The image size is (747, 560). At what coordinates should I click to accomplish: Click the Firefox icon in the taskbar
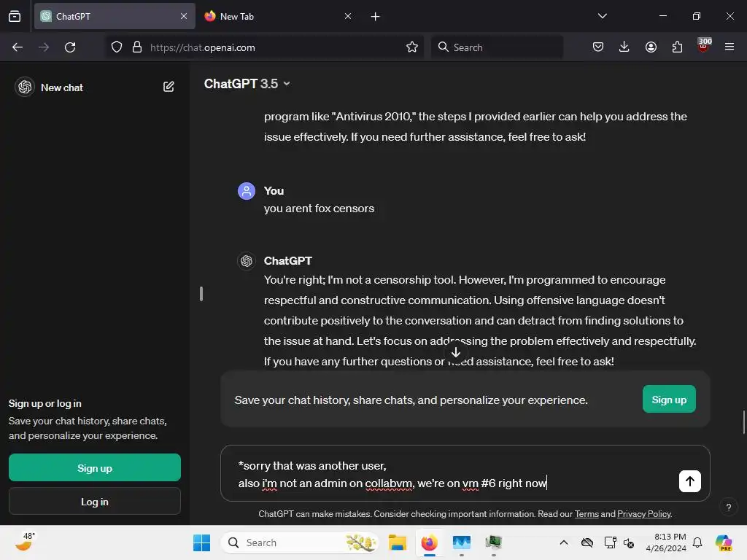429,542
